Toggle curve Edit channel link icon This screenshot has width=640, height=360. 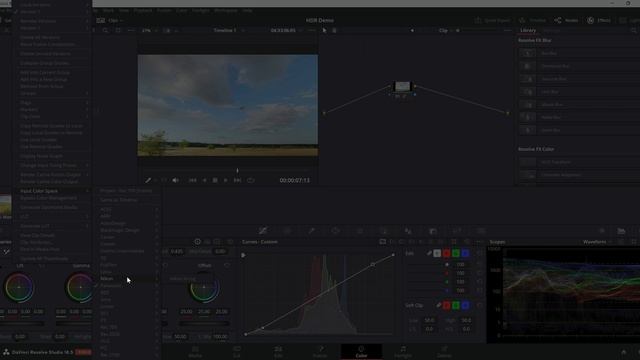429,253
